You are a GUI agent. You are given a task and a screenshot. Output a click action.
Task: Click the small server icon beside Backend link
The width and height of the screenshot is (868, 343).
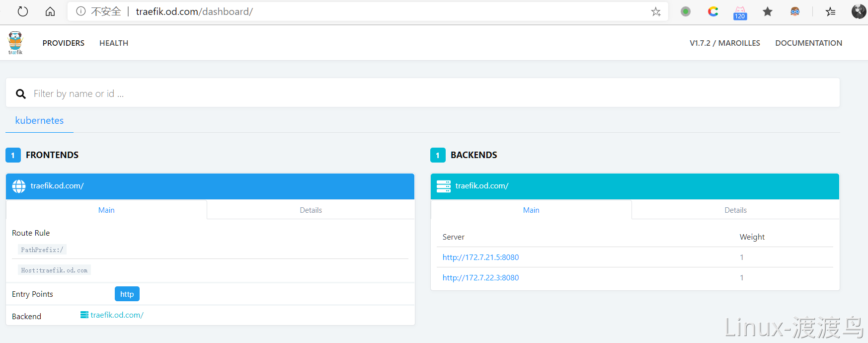coord(84,315)
